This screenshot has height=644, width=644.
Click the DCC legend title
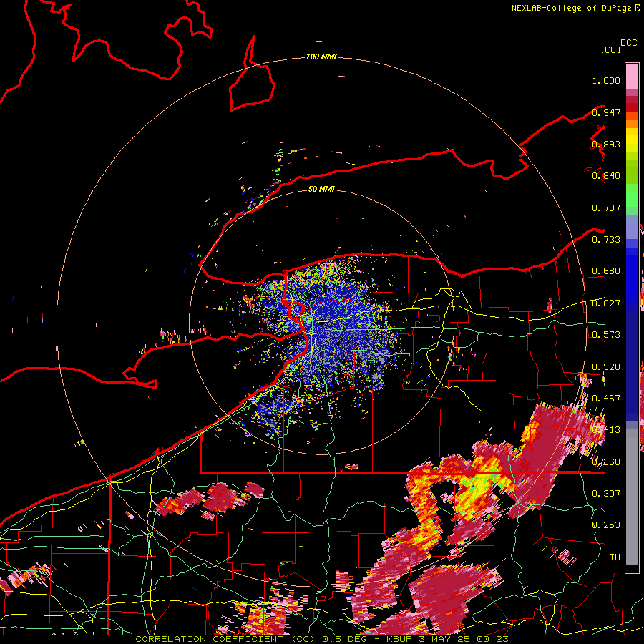click(x=628, y=43)
